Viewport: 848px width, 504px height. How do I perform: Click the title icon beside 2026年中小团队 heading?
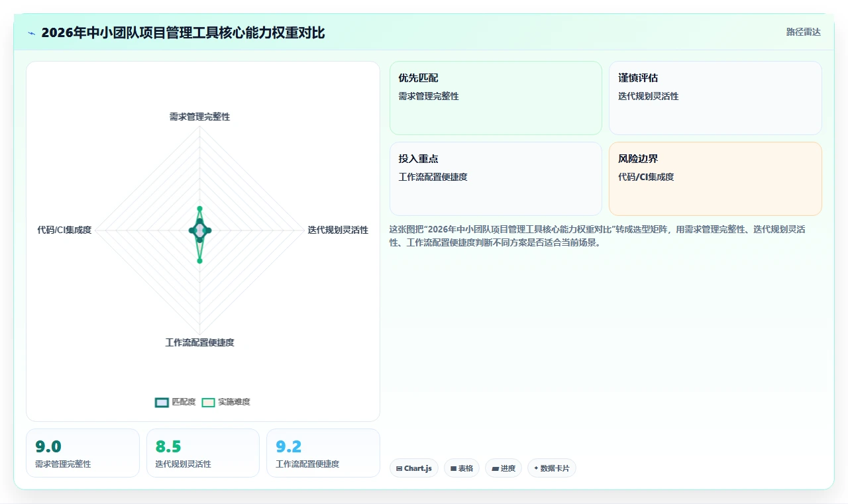pyautogui.click(x=31, y=33)
